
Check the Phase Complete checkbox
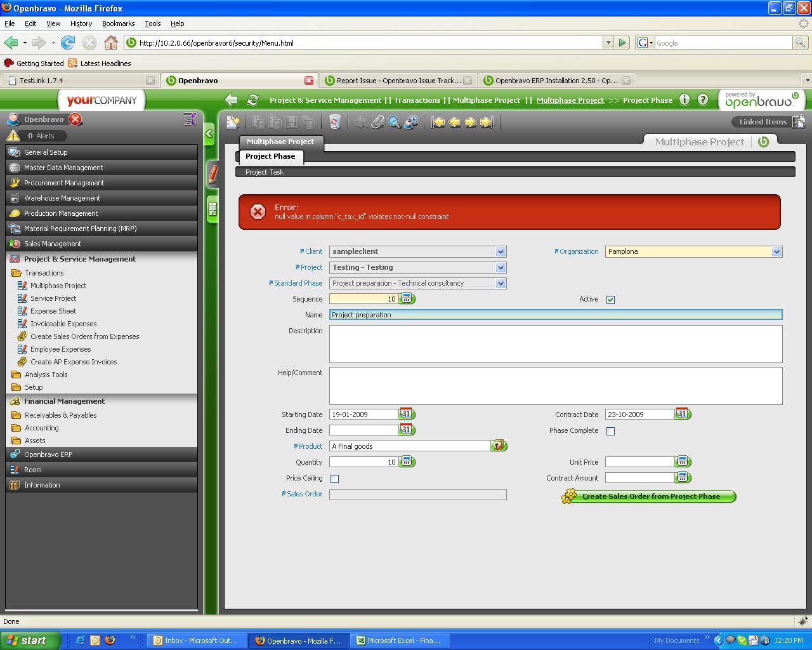point(610,431)
